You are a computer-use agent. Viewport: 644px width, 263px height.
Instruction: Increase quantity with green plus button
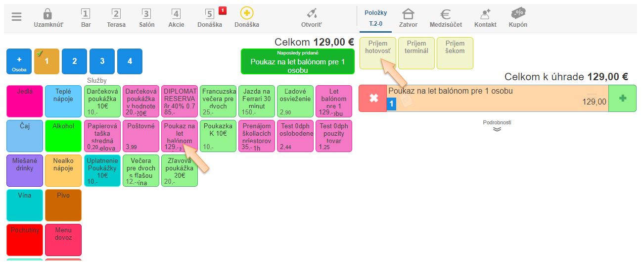point(622,98)
